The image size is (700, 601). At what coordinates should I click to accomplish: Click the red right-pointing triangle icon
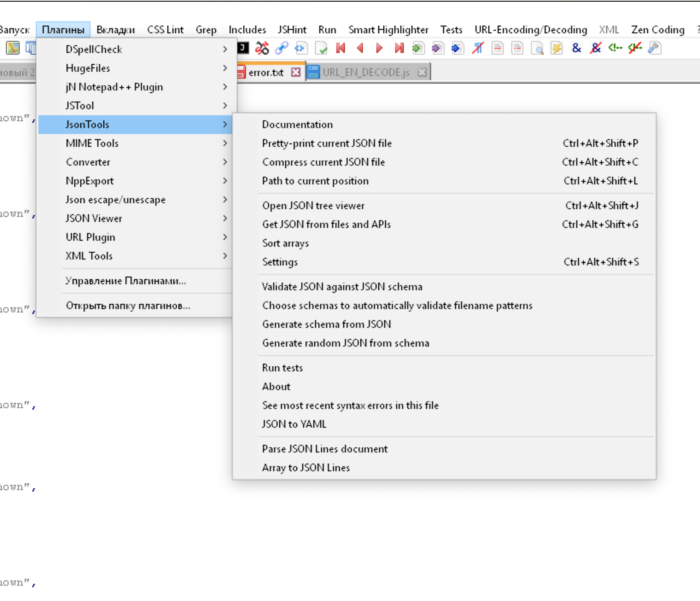pos(379,48)
